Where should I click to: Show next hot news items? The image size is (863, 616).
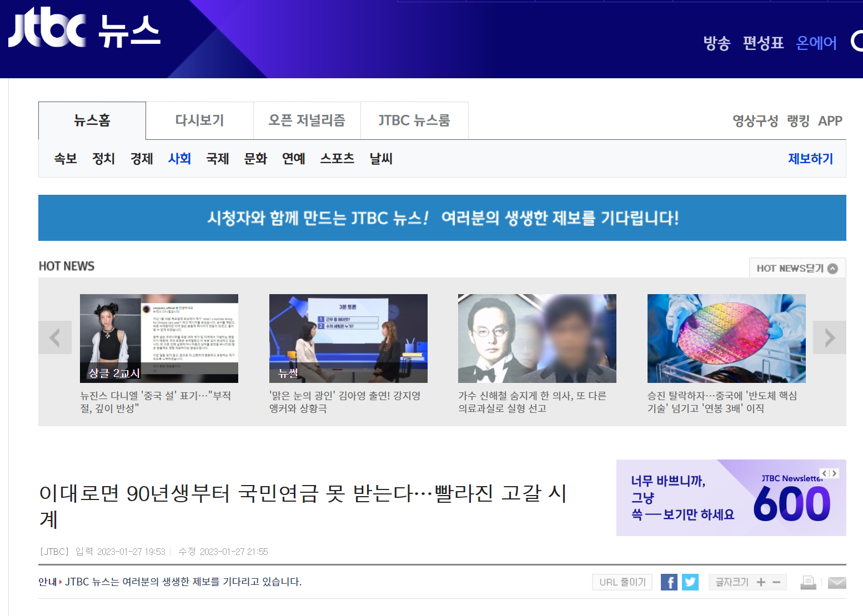tap(829, 337)
